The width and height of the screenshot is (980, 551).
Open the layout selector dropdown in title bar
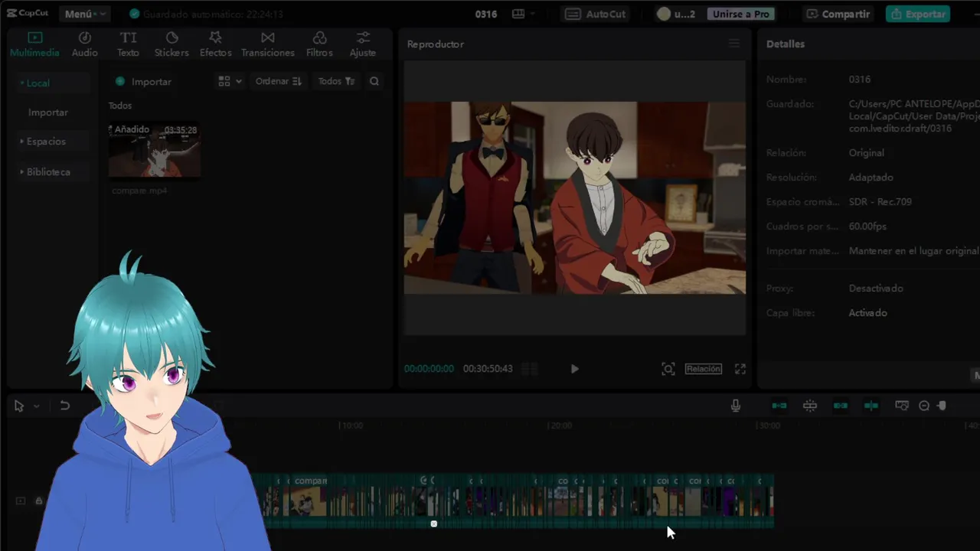(x=524, y=14)
